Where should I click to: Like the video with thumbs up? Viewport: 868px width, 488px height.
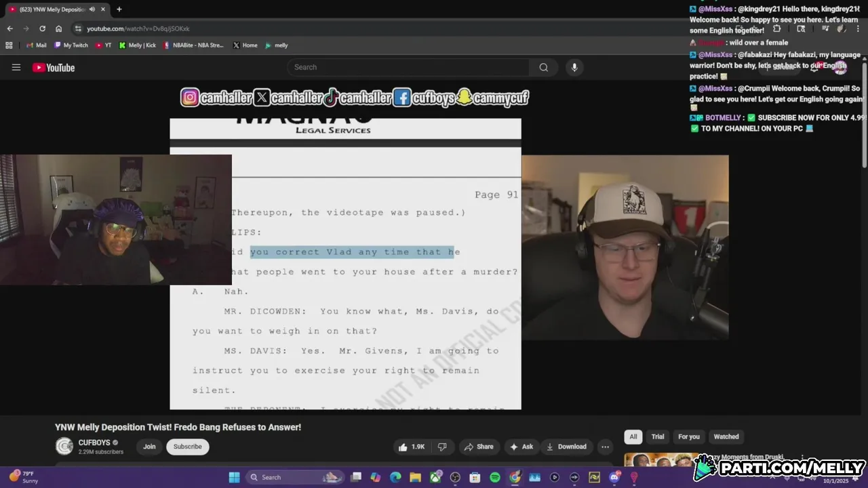412,447
